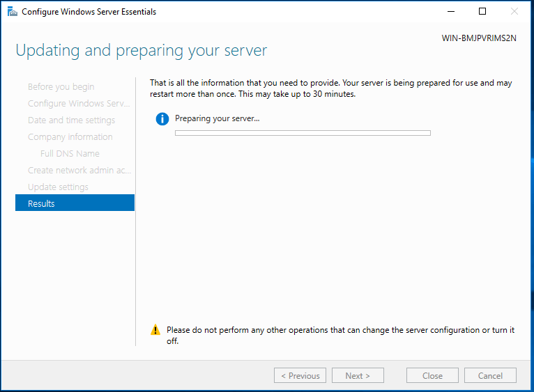534x392 pixels.
Task: Go to the Update settings step
Action: pyautogui.click(x=59, y=187)
